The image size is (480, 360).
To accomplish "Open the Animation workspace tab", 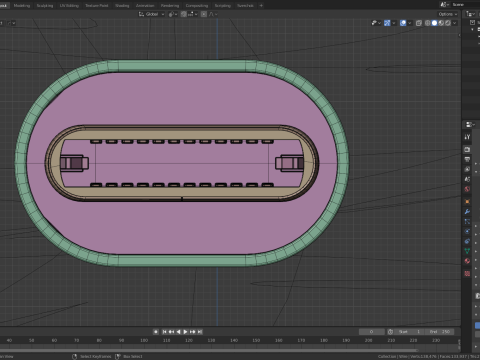I will (145, 5).
